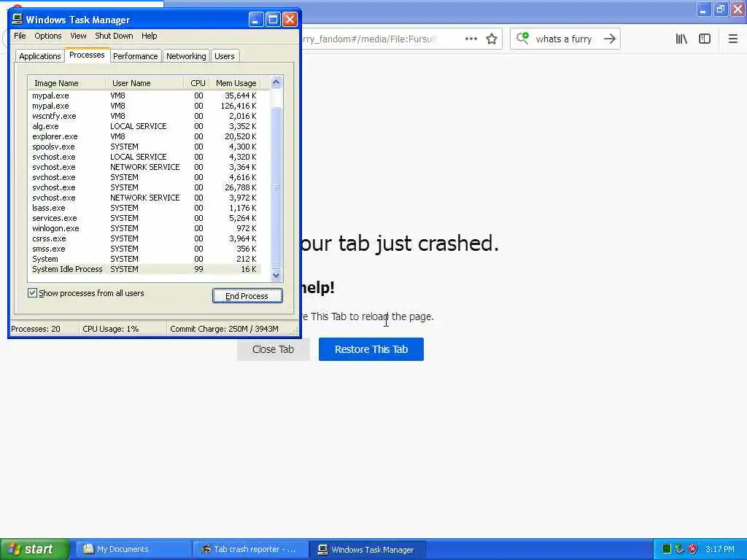The width and height of the screenshot is (747, 560).
Task: Switch to the Users tab
Action: (x=225, y=56)
